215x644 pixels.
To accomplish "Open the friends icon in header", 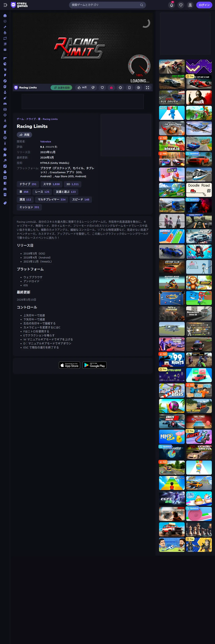I will tap(190, 5).
